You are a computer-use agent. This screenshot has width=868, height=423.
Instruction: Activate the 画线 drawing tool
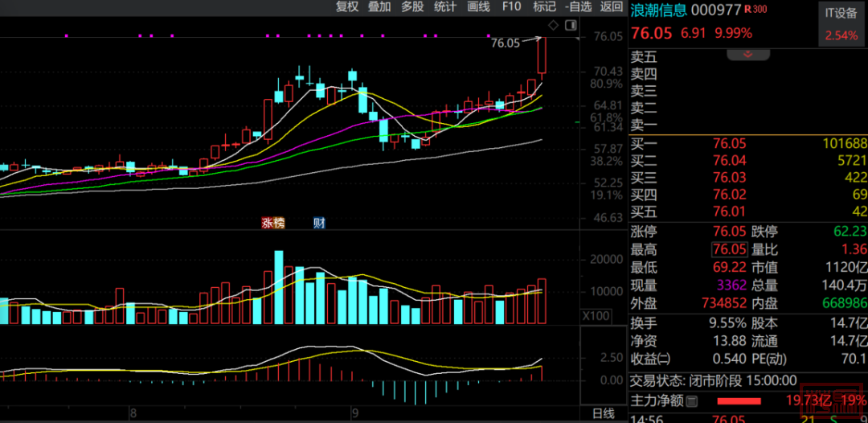pos(478,6)
